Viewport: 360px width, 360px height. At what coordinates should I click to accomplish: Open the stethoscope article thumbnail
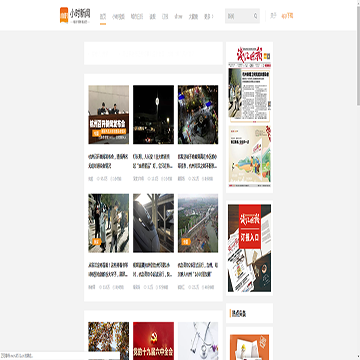tap(198, 341)
